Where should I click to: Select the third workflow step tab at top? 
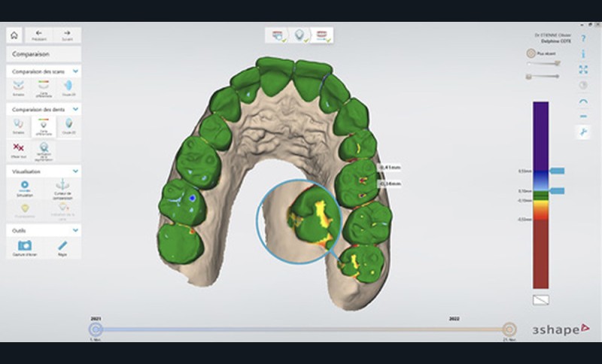[324, 35]
